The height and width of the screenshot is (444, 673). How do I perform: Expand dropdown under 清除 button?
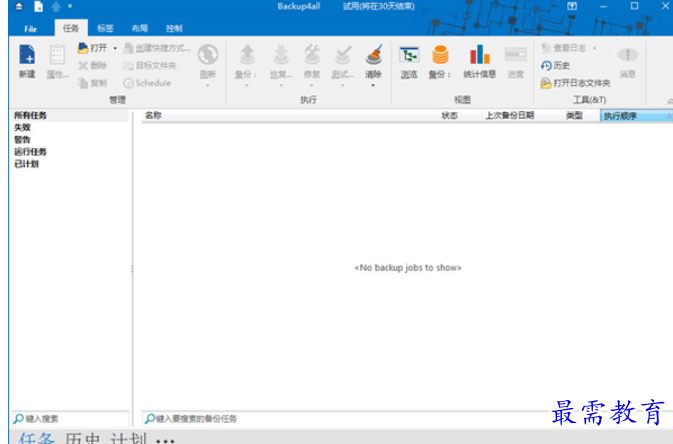pyautogui.click(x=373, y=85)
